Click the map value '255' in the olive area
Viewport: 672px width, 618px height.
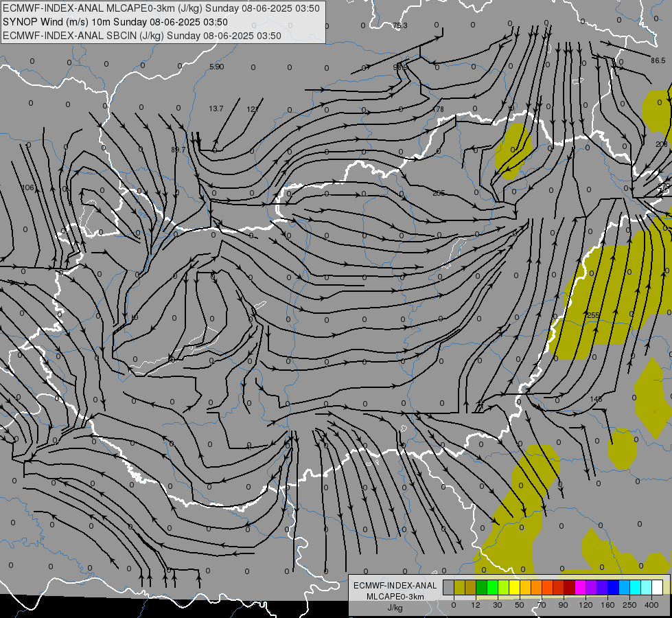click(x=593, y=316)
